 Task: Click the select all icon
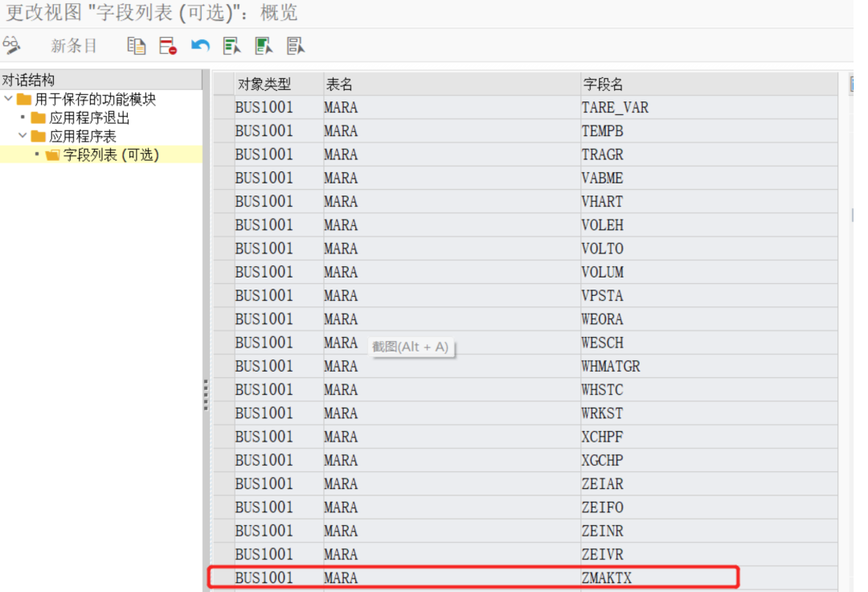(231, 45)
